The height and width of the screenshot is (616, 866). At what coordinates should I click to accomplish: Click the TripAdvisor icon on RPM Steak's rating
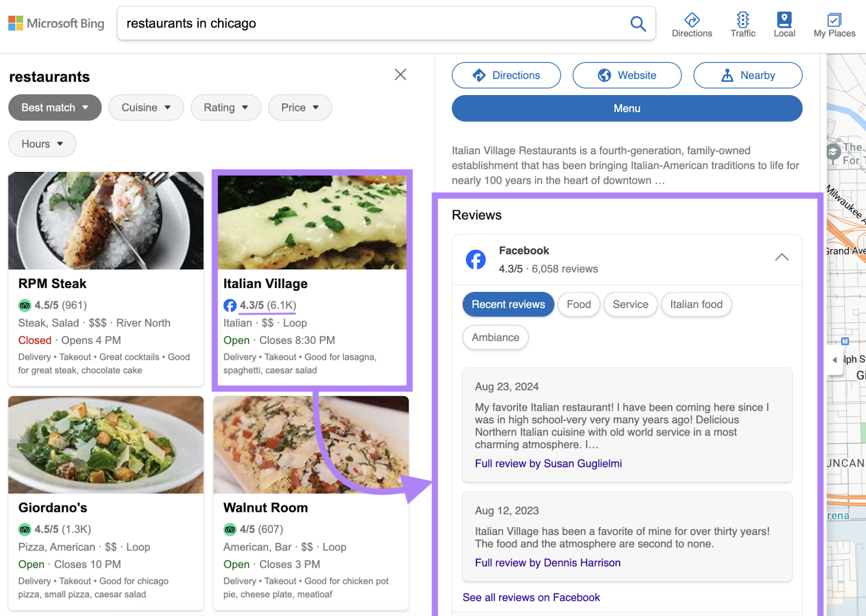(24, 305)
